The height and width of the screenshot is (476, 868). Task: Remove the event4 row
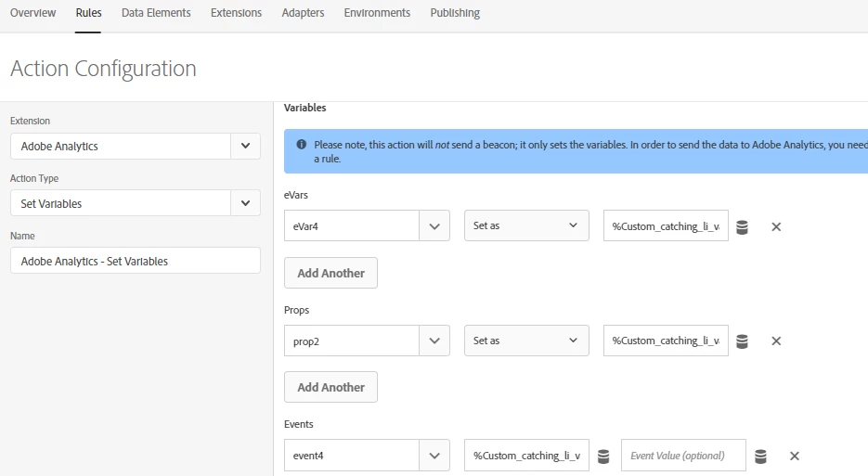tap(795, 456)
